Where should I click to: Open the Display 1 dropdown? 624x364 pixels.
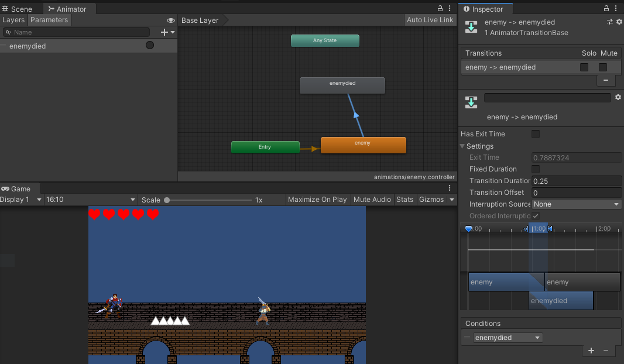pos(21,200)
